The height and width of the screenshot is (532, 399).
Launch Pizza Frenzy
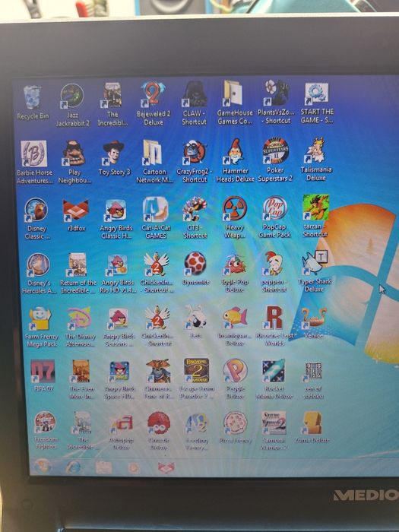pos(235,423)
